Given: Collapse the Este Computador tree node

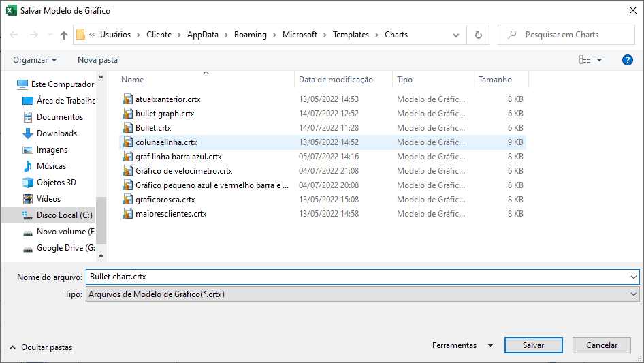Looking at the screenshot, I should 12,84.
